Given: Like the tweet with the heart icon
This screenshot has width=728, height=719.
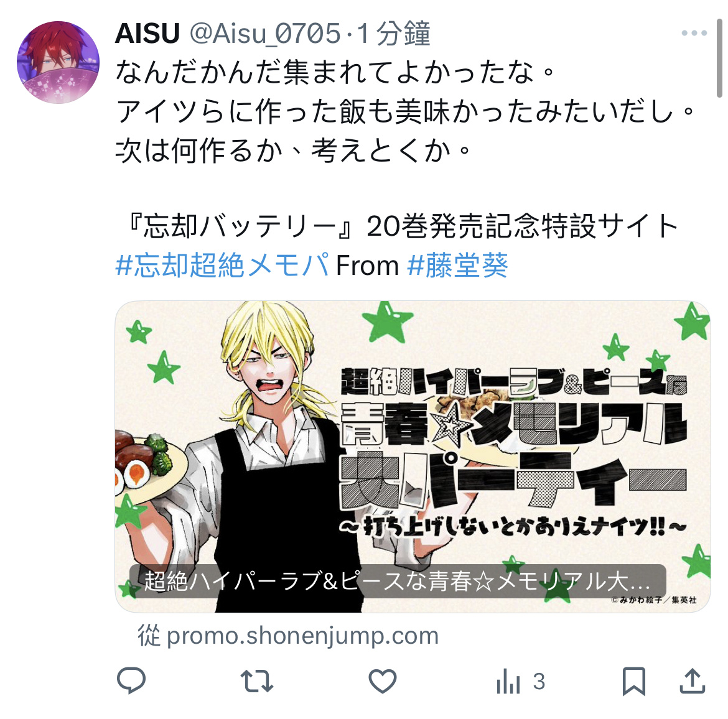Looking at the screenshot, I should click(x=383, y=682).
